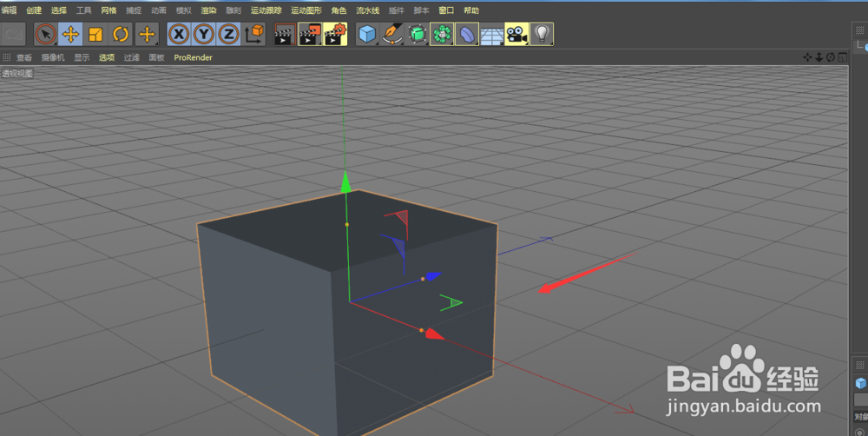Screen dimensions: 868x436
Task: Click the viewport menu bar grip handle
Action: pyautogui.click(x=7, y=57)
